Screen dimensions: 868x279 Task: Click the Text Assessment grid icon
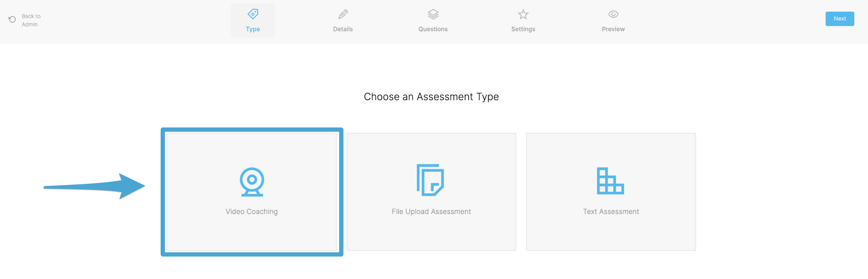click(610, 181)
